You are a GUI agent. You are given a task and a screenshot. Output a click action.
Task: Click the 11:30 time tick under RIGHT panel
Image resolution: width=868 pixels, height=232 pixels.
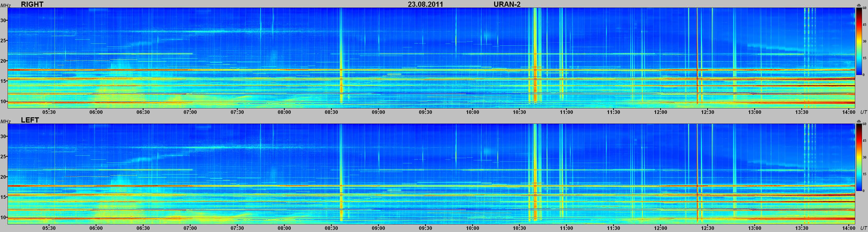613,112
